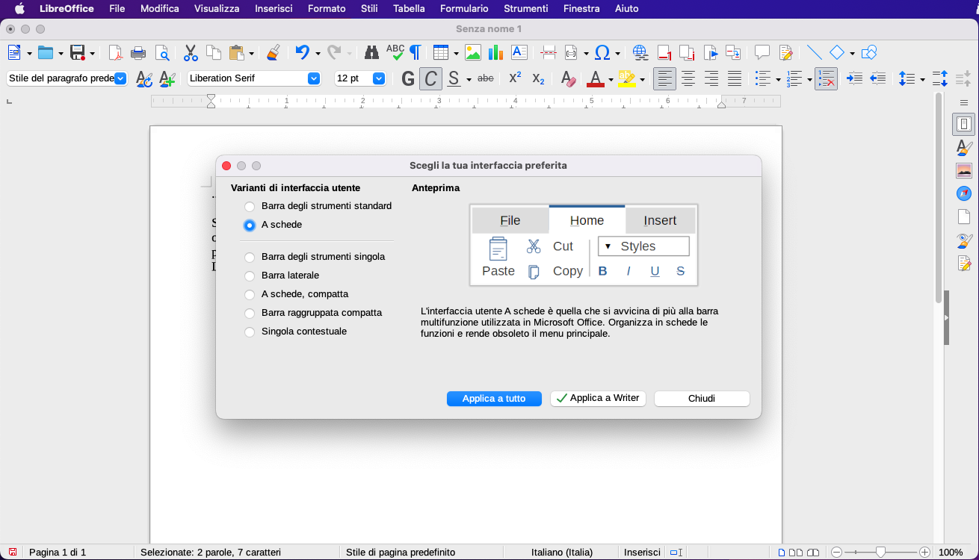979x560 pixels.
Task: Select Barra degli strumenti standard option
Action: 250,206
